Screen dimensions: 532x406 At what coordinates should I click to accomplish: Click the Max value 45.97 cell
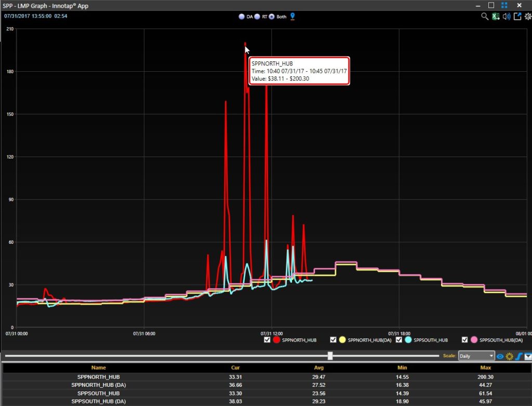click(x=486, y=401)
